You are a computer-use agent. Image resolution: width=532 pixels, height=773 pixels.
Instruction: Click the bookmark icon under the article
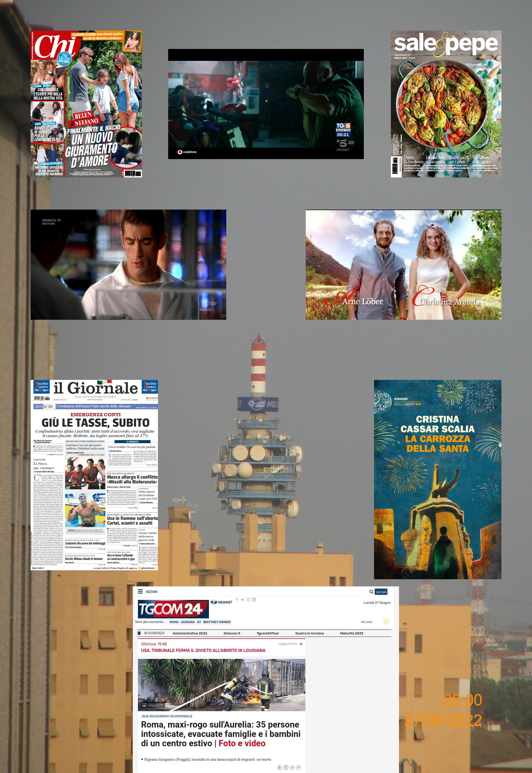point(280,767)
